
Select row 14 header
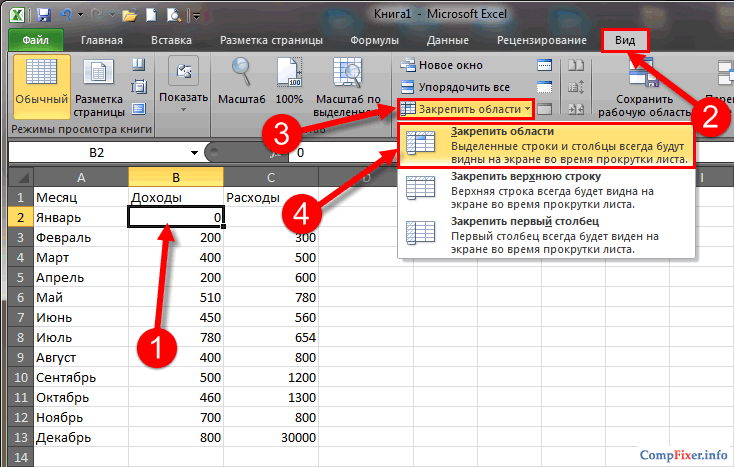point(21,457)
